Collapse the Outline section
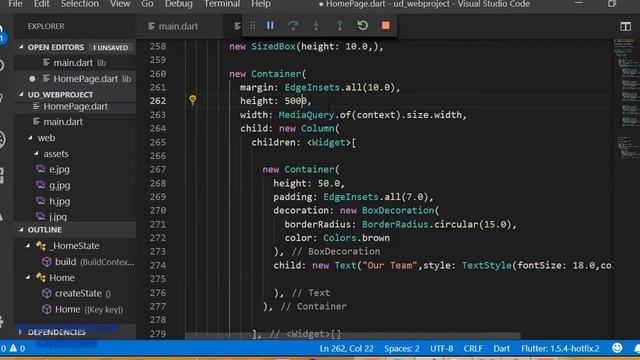 [21, 230]
